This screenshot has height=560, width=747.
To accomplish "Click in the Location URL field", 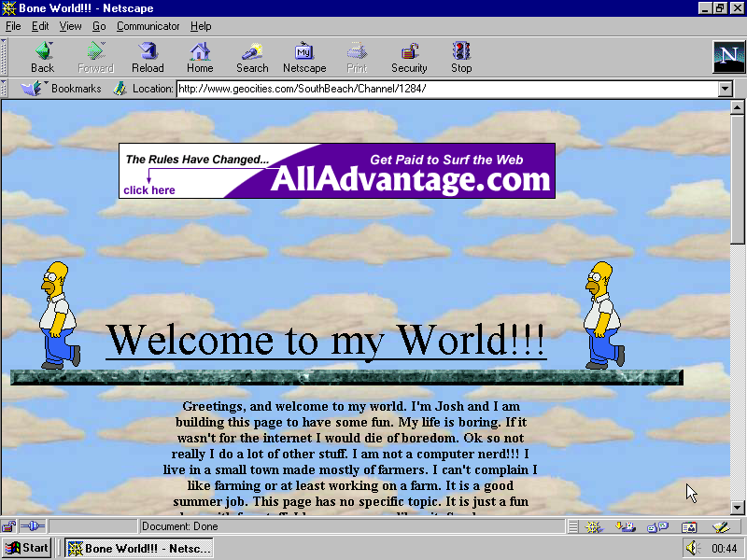I will [x=447, y=89].
